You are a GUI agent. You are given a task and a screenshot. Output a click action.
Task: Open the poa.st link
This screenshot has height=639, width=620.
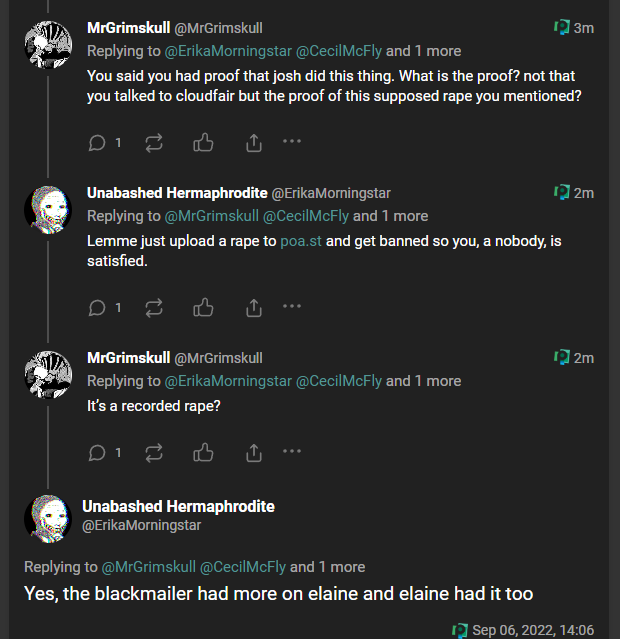coord(301,241)
